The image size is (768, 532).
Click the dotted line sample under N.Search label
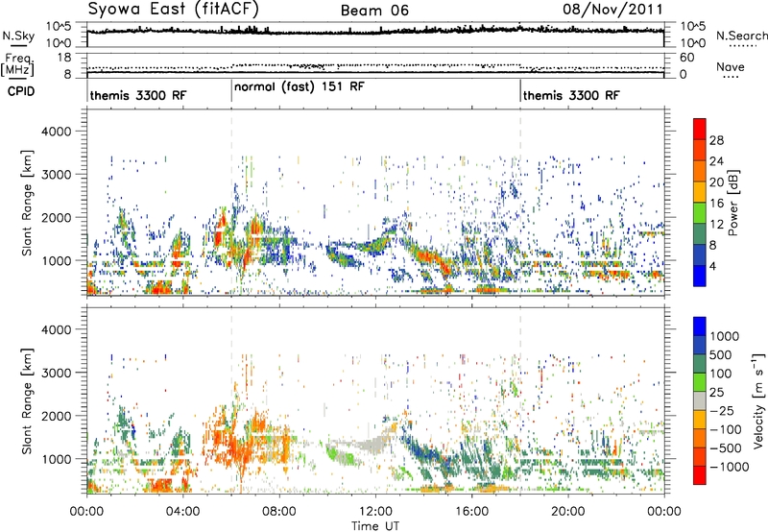coord(742,46)
